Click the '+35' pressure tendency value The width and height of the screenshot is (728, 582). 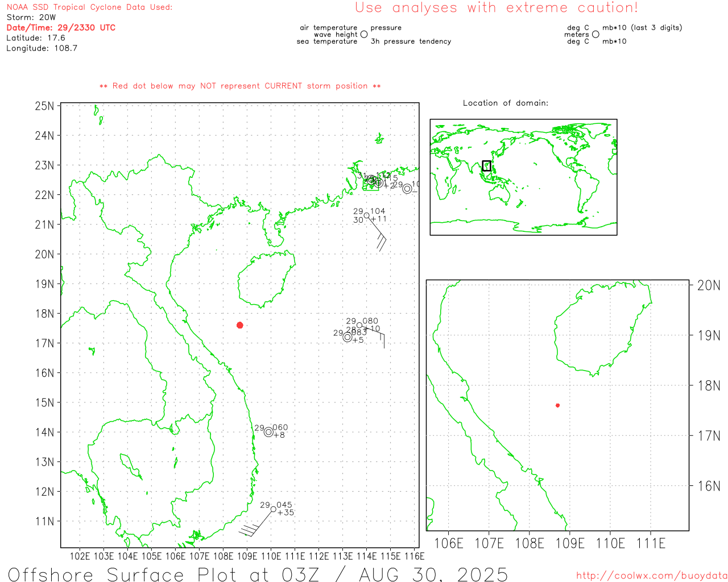(x=286, y=513)
